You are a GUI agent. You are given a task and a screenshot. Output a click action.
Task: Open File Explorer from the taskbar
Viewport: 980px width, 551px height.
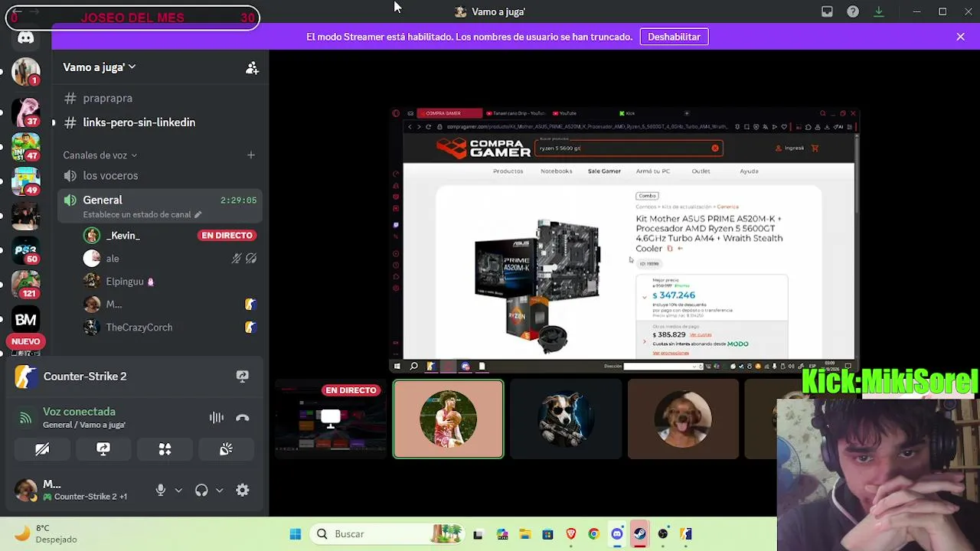tap(525, 534)
